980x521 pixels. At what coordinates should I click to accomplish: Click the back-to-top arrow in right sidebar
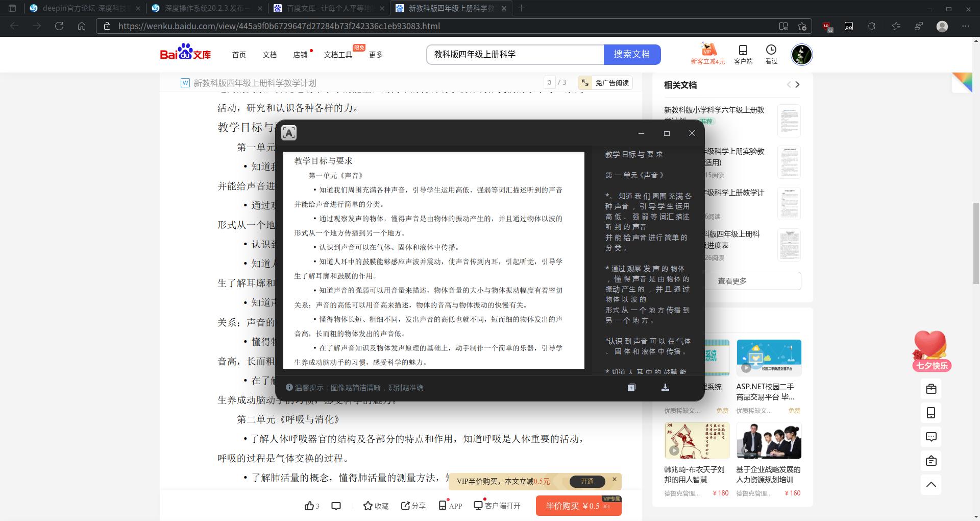tap(931, 485)
